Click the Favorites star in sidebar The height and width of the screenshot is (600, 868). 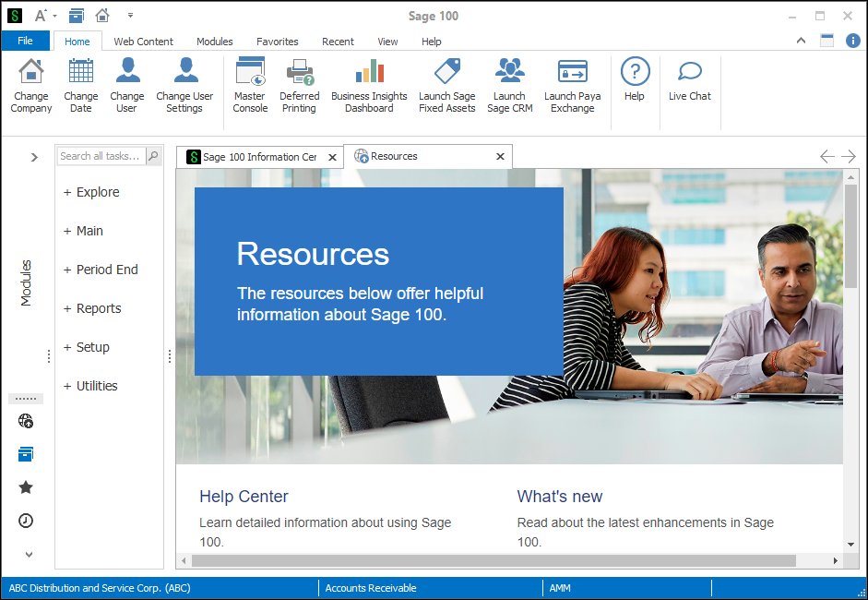coord(26,487)
